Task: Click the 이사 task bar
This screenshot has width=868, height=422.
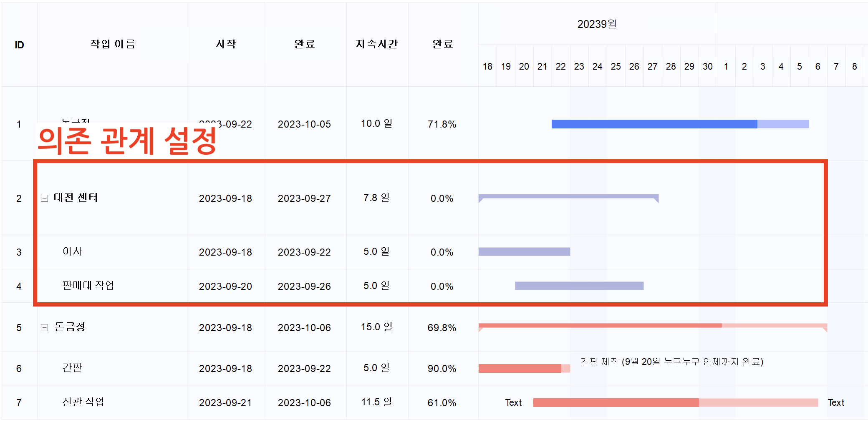Action: pos(524,251)
